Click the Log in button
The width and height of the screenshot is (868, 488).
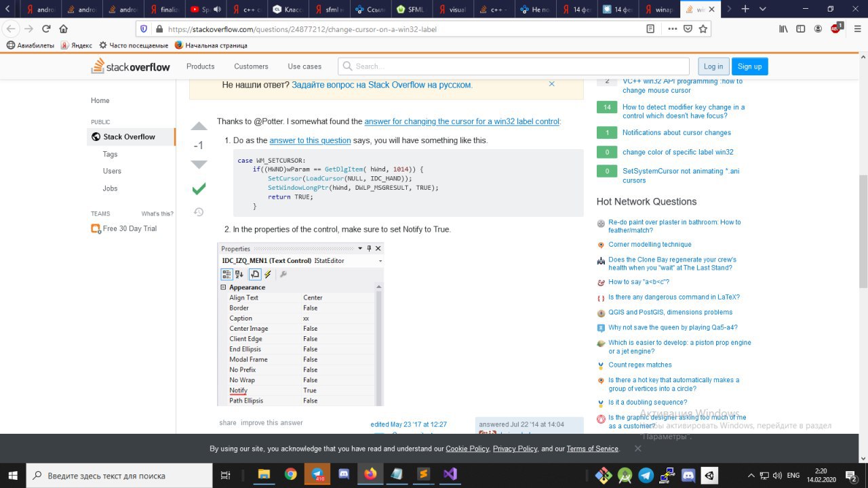(x=713, y=66)
